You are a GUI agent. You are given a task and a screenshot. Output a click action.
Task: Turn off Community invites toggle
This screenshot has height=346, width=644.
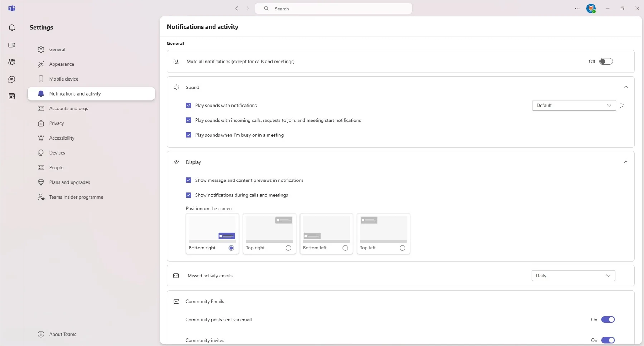tap(608, 340)
